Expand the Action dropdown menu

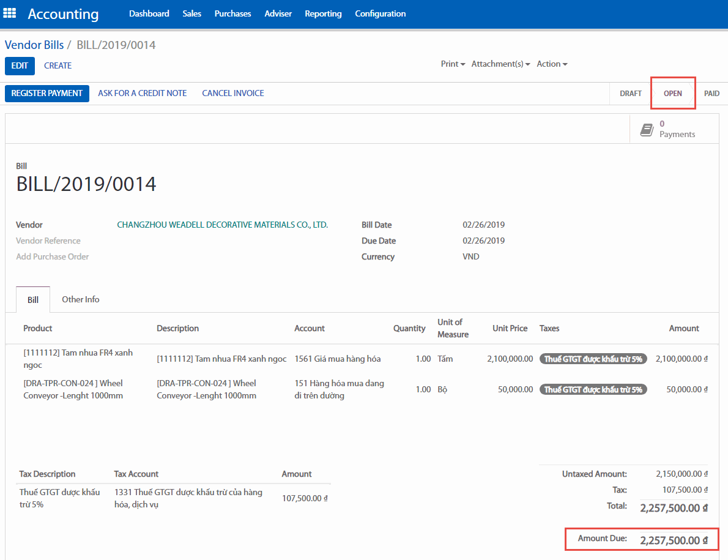(552, 64)
